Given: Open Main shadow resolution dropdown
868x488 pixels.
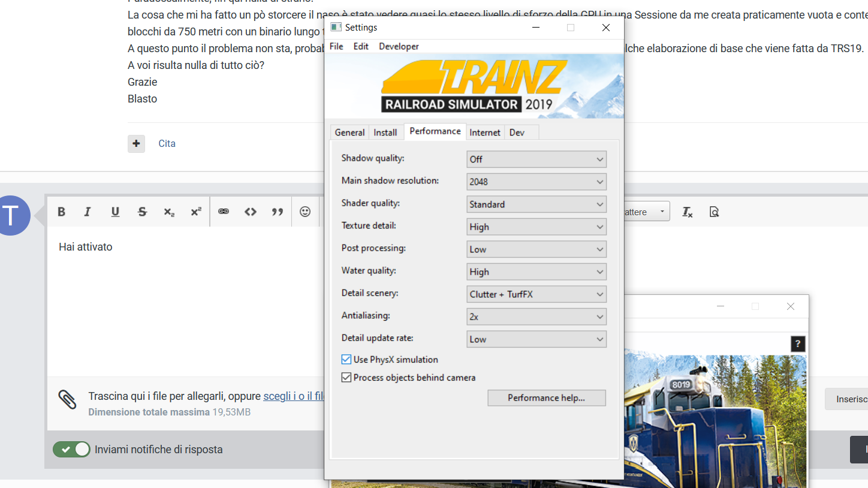Looking at the screenshot, I should [x=537, y=182].
